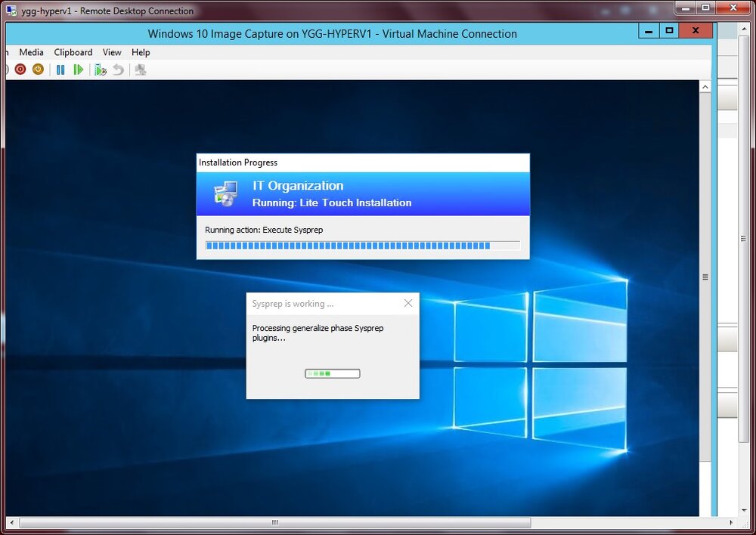Close the 'Sysprep is working' dialog
The height and width of the screenshot is (535, 756).
click(x=408, y=303)
